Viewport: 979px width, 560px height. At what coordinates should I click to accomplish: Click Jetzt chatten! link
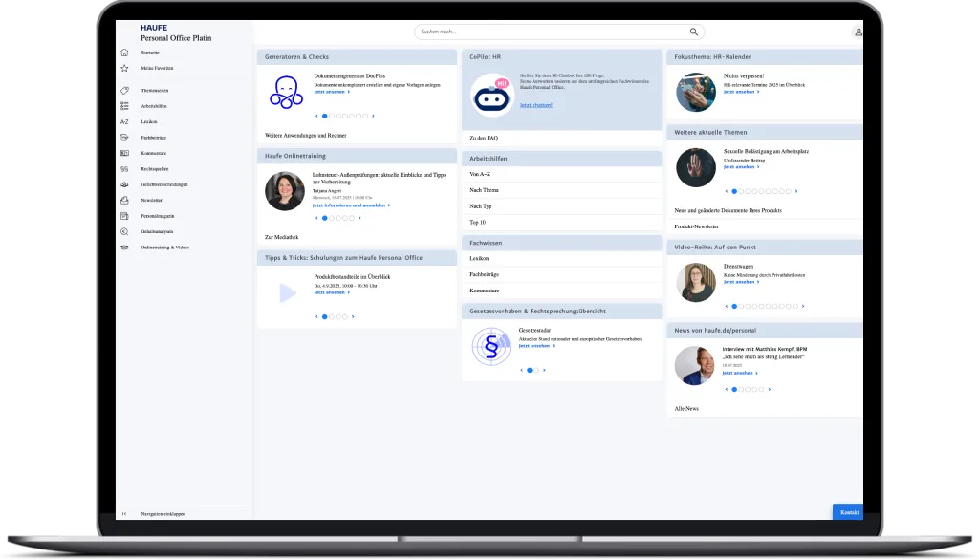(x=535, y=105)
